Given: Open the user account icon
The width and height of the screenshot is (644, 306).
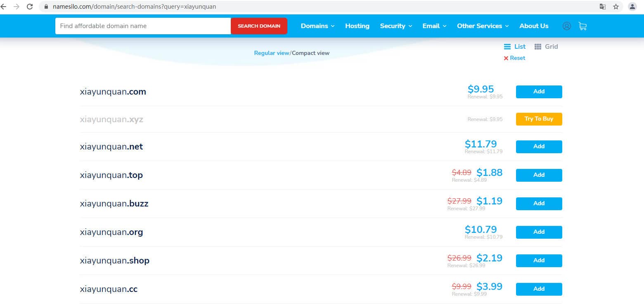Looking at the screenshot, I should point(566,26).
